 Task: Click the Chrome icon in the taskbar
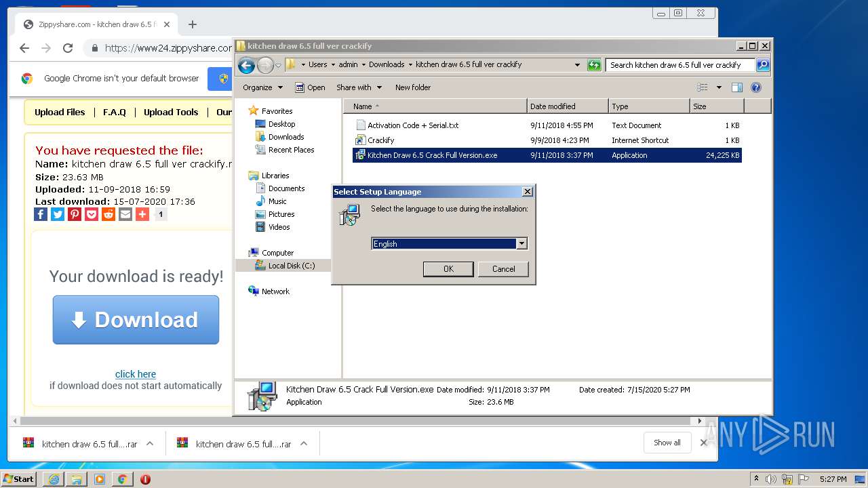click(x=122, y=479)
